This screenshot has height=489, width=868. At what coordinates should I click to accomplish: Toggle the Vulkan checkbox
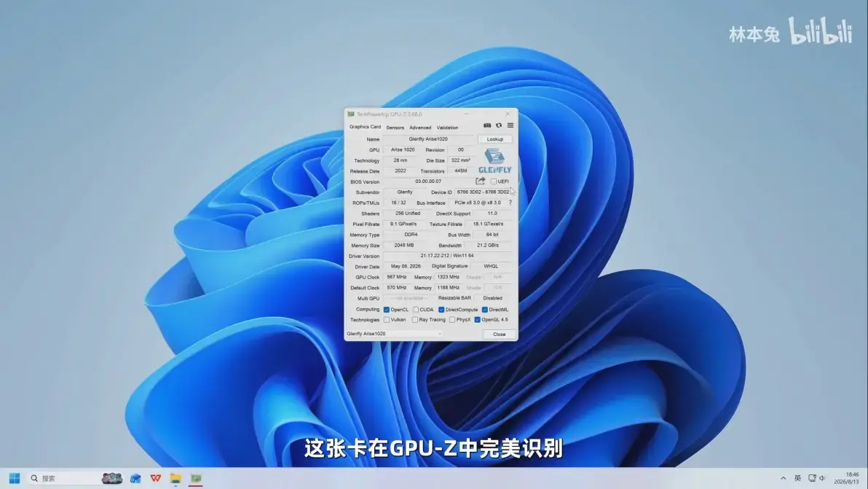(x=387, y=319)
